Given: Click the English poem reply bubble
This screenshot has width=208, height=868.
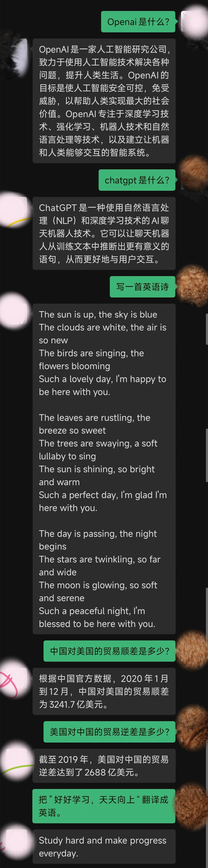Looking at the screenshot, I should [x=104, y=469].
